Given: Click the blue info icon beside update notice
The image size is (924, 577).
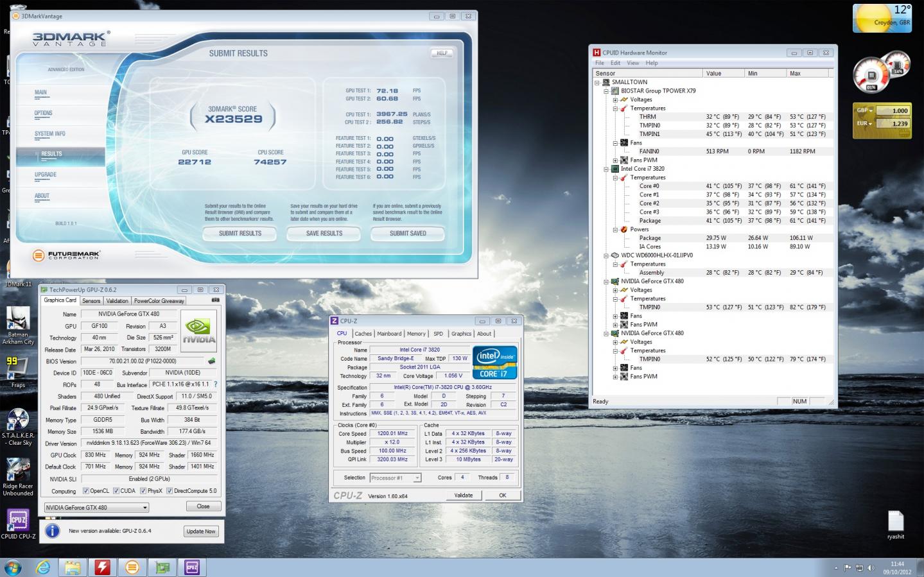Looking at the screenshot, I should [52, 531].
